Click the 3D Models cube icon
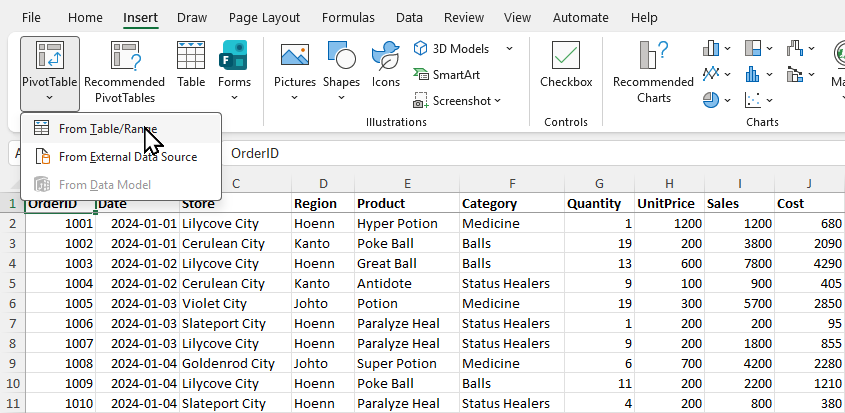The height and width of the screenshot is (413, 845). click(420, 49)
